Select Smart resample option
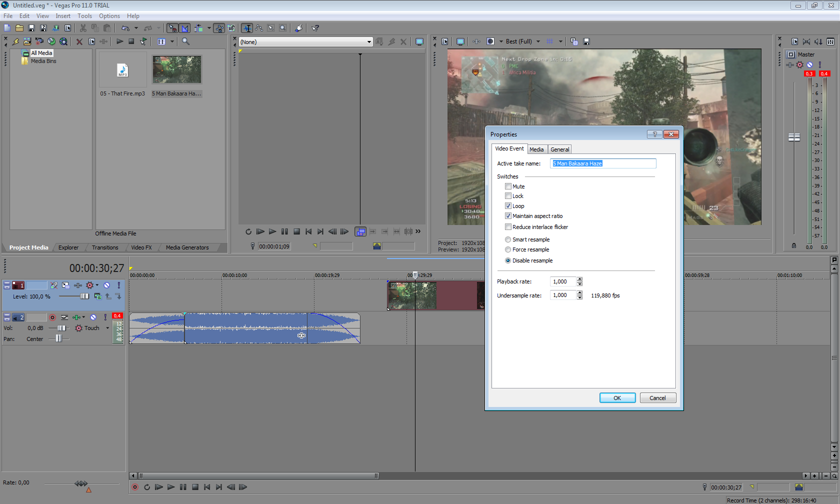The width and height of the screenshot is (840, 504). 508,239
